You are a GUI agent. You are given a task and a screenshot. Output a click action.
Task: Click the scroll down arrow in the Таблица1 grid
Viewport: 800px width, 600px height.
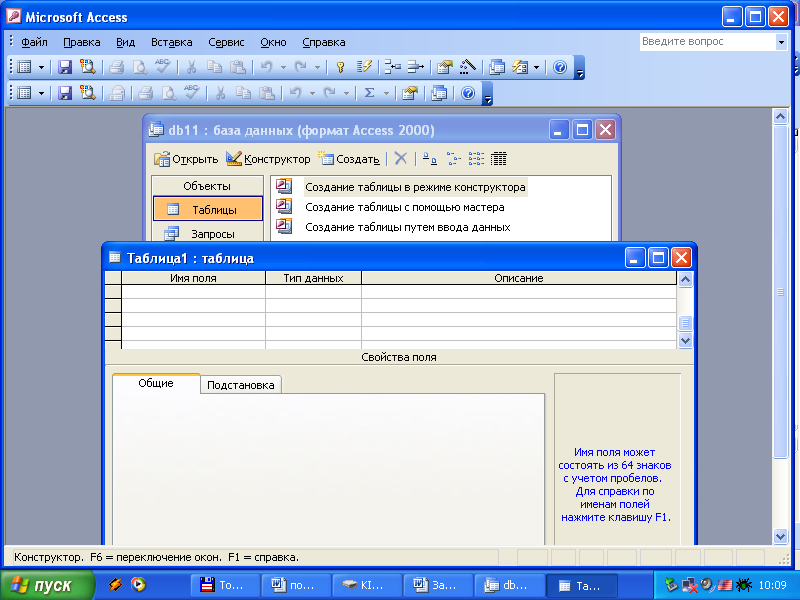coord(685,340)
